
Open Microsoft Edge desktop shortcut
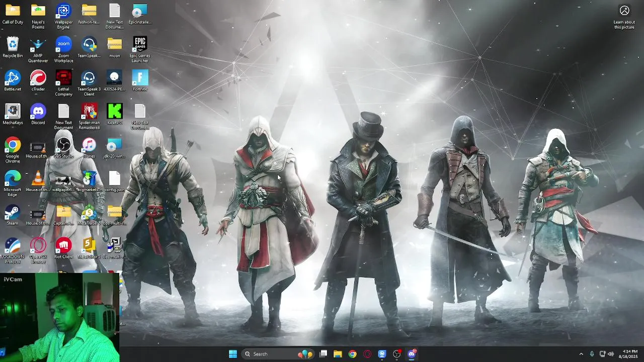[x=13, y=184]
